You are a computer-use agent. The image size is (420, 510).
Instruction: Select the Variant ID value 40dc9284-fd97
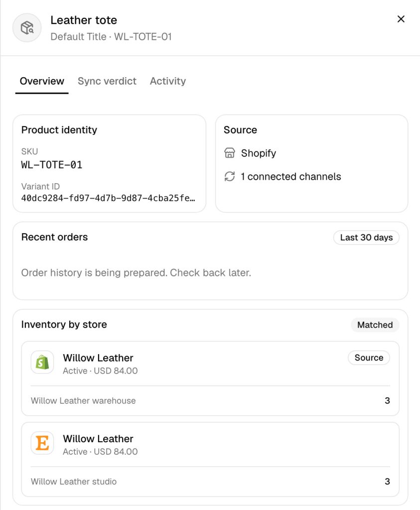click(x=108, y=198)
